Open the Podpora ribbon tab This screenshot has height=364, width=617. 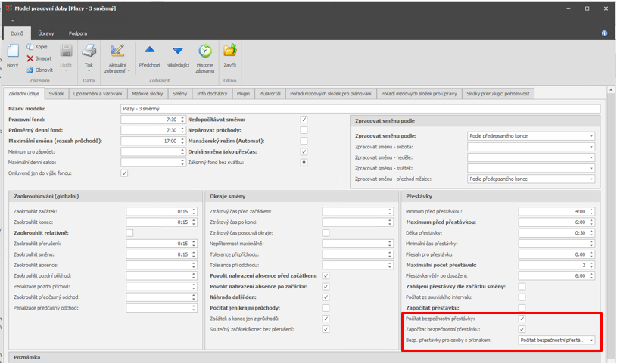(x=78, y=33)
